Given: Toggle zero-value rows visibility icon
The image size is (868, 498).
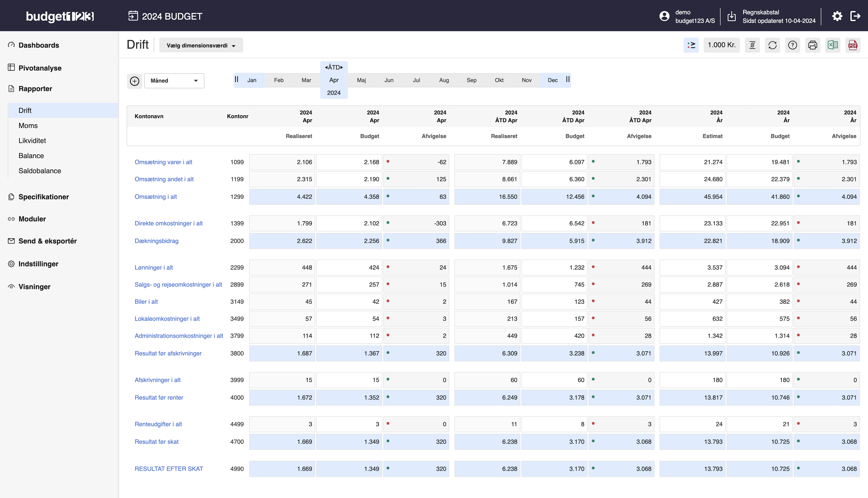Looking at the screenshot, I should pos(752,45).
